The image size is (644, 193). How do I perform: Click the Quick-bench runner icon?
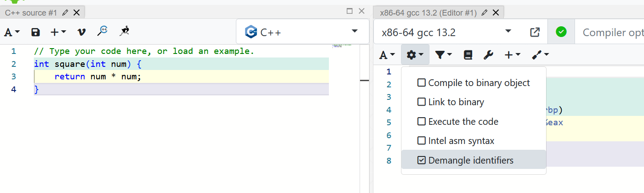(x=125, y=31)
